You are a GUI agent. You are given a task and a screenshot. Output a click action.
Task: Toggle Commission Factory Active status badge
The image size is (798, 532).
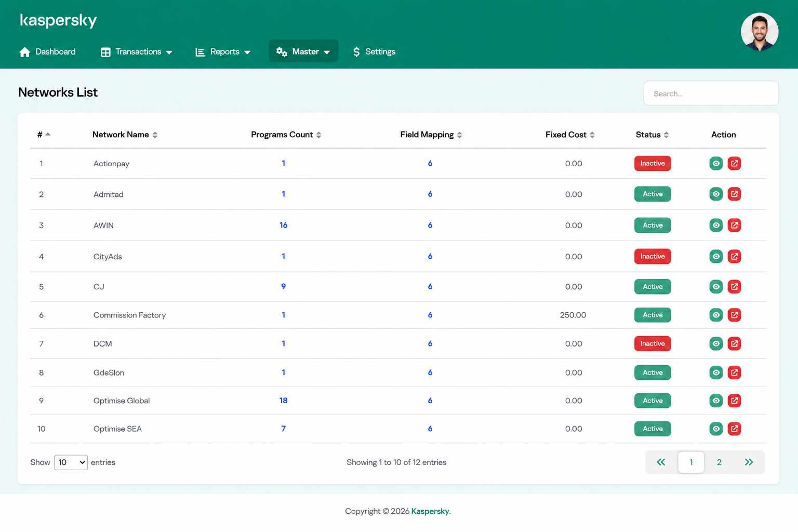coord(653,315)
